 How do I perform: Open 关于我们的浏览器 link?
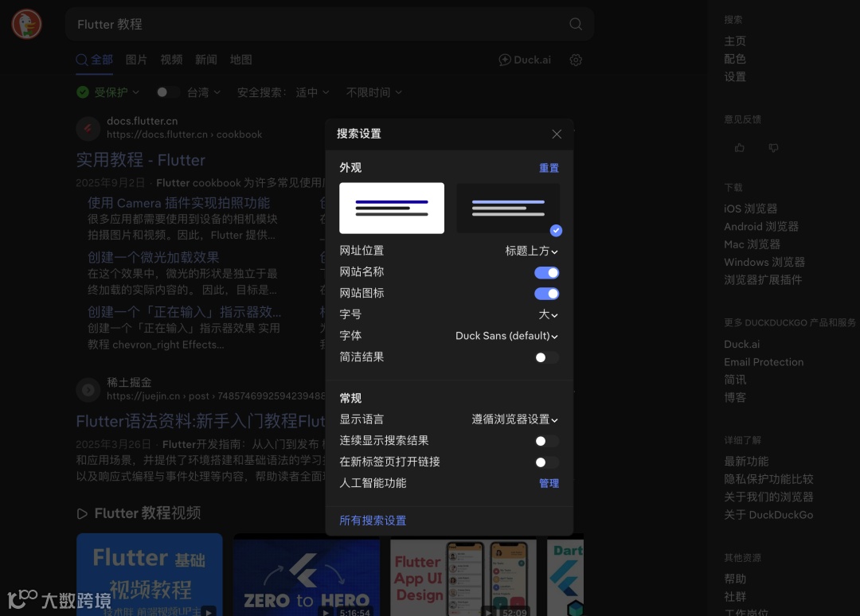click(x=768, y=497)
